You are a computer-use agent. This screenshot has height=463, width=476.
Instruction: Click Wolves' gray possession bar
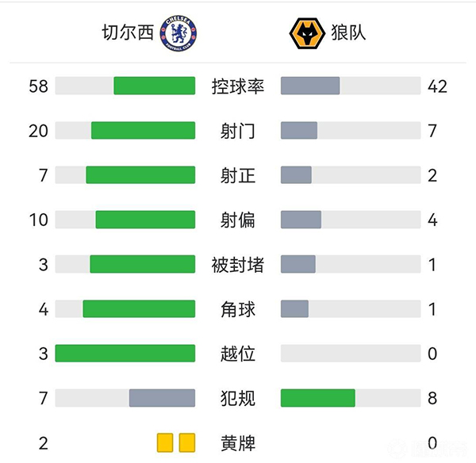[x=310, y=86]
